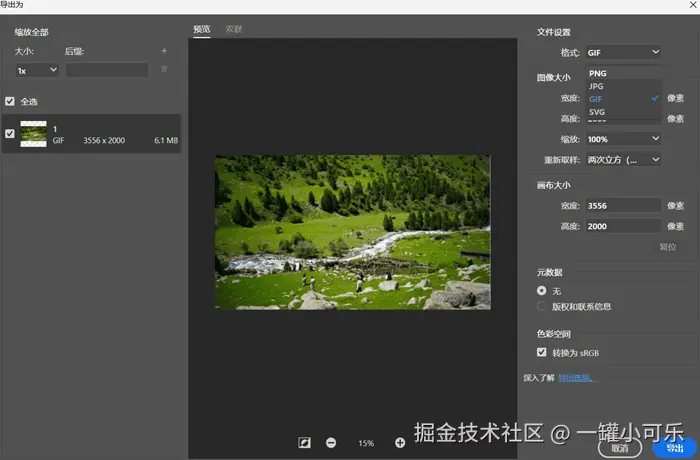Click the minus icon to zoom out

[x=331, y=443]
